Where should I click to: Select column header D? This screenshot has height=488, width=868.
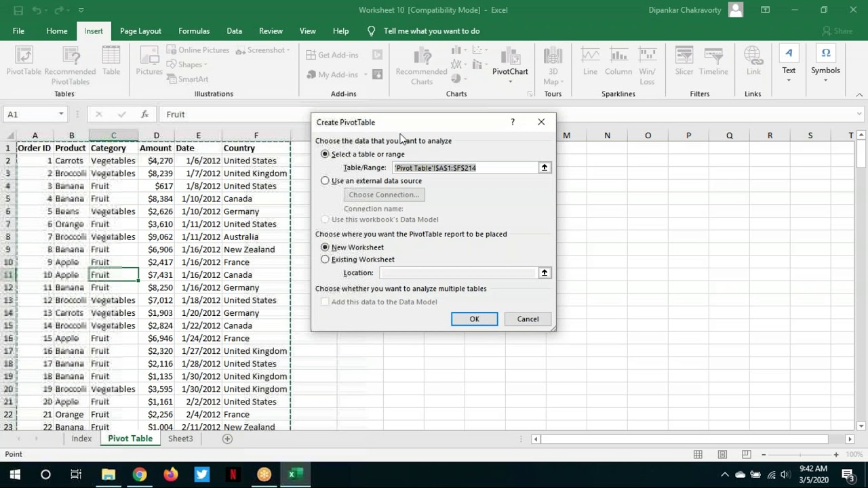click(x=156, y=136)
